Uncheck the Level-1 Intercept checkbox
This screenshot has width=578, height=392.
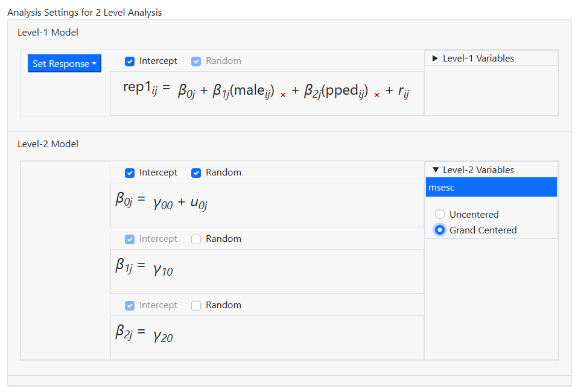pyautogui.click(x=130, y=61)
